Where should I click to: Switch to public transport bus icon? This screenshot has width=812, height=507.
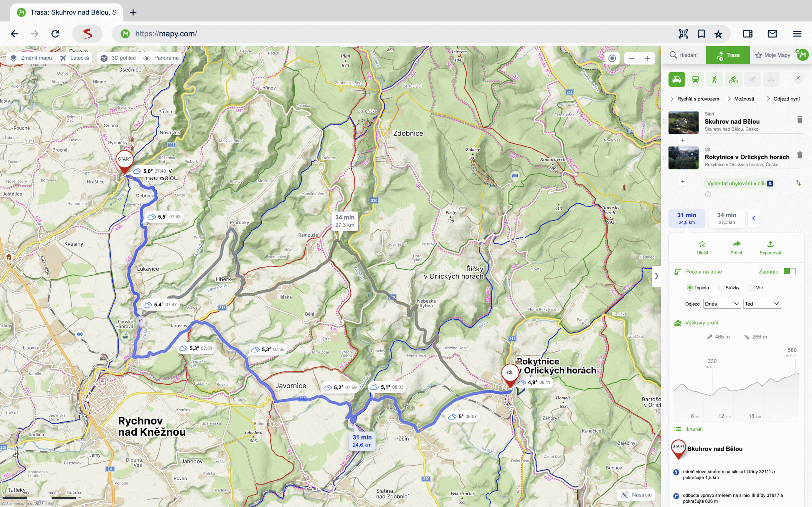695,80
